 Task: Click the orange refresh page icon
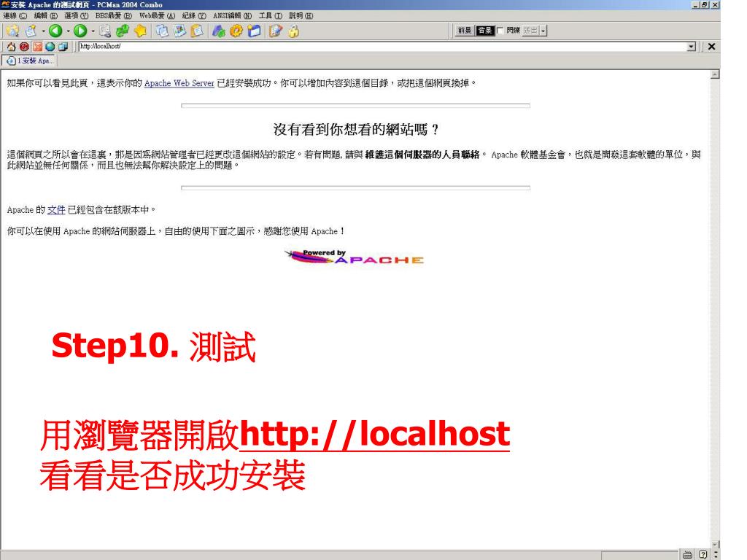tap(37, 47)
